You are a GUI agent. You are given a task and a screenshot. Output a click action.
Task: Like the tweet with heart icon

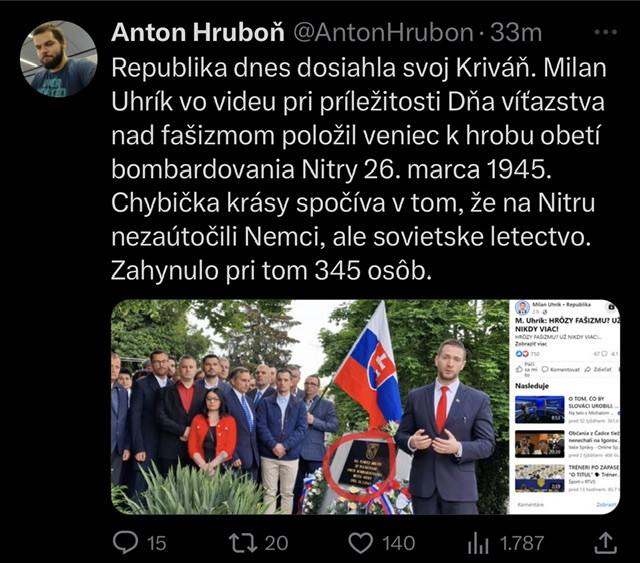(360, 543)
